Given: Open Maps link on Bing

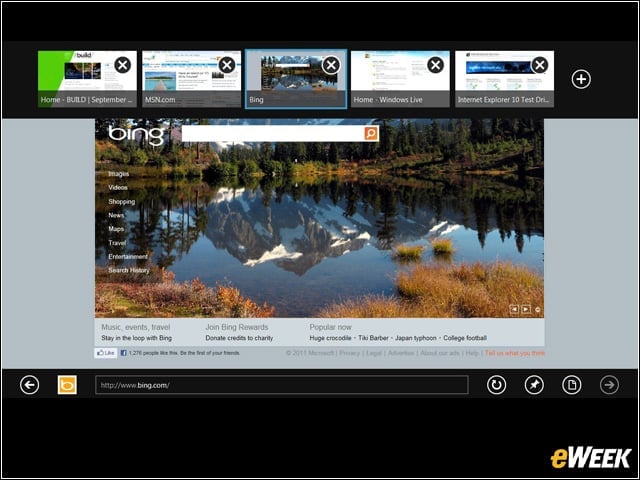Looking at the screenshot, I should point(116,229).
